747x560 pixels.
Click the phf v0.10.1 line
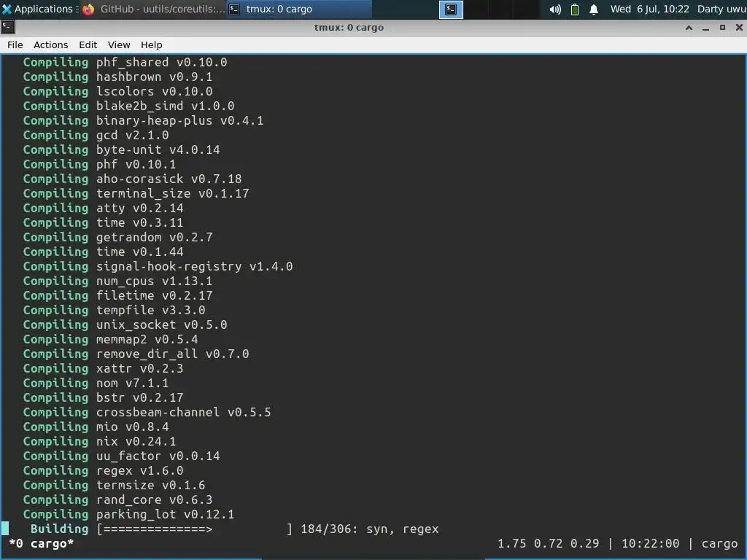pyautogui.click(x=99, y=164)
